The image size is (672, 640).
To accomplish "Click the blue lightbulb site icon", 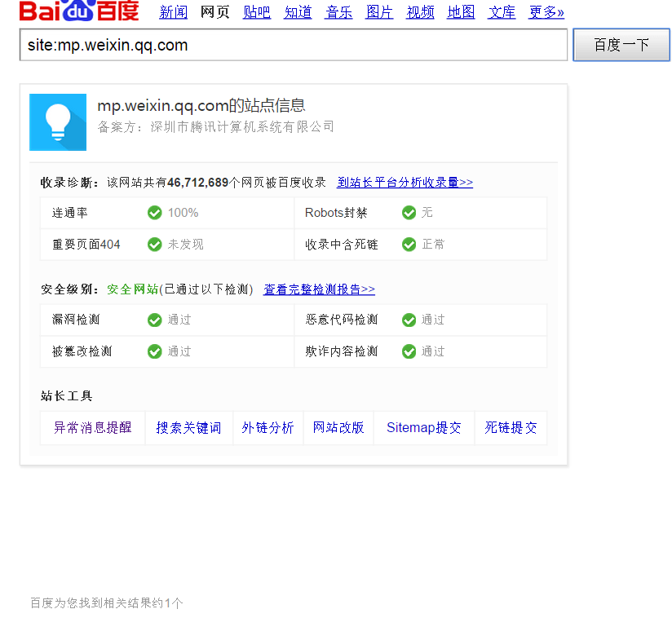I will point(58,122).
